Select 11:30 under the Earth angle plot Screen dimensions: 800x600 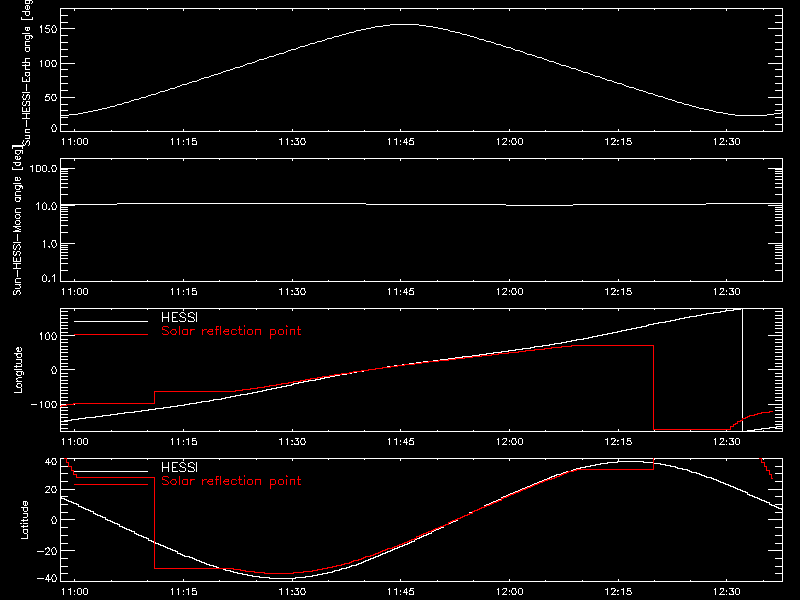(292, 141)
